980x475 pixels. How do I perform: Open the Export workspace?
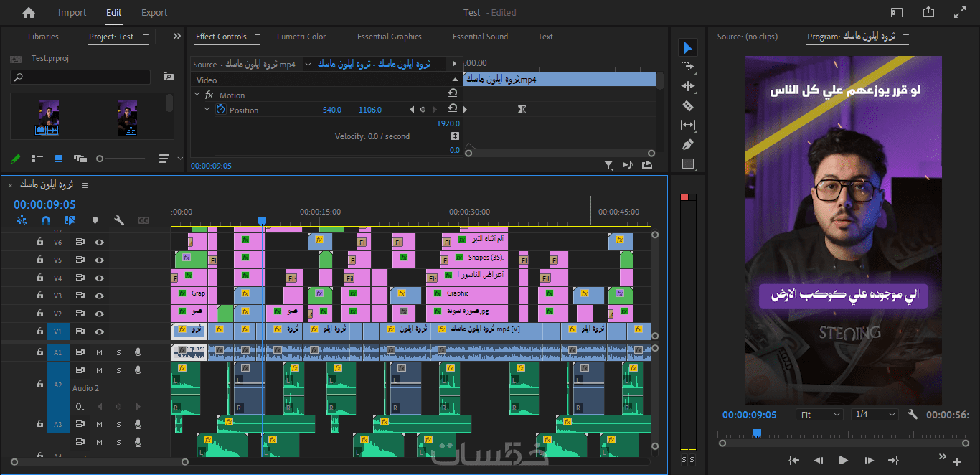[154, 12]
